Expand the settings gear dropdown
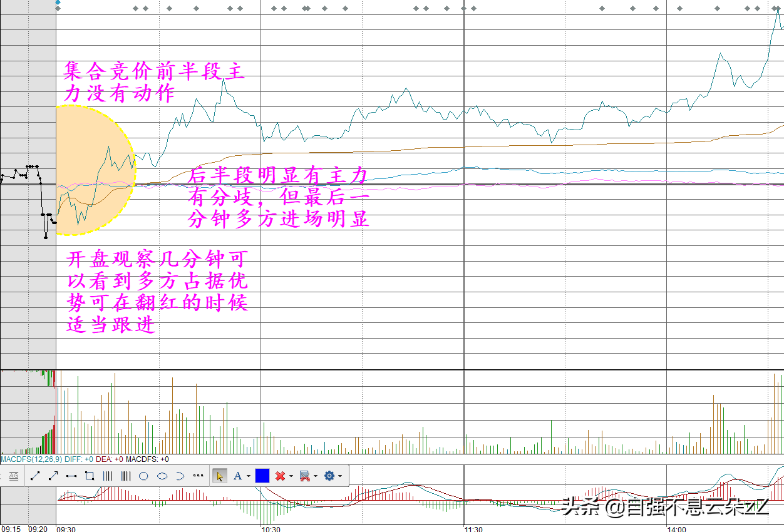 [340, 476]
